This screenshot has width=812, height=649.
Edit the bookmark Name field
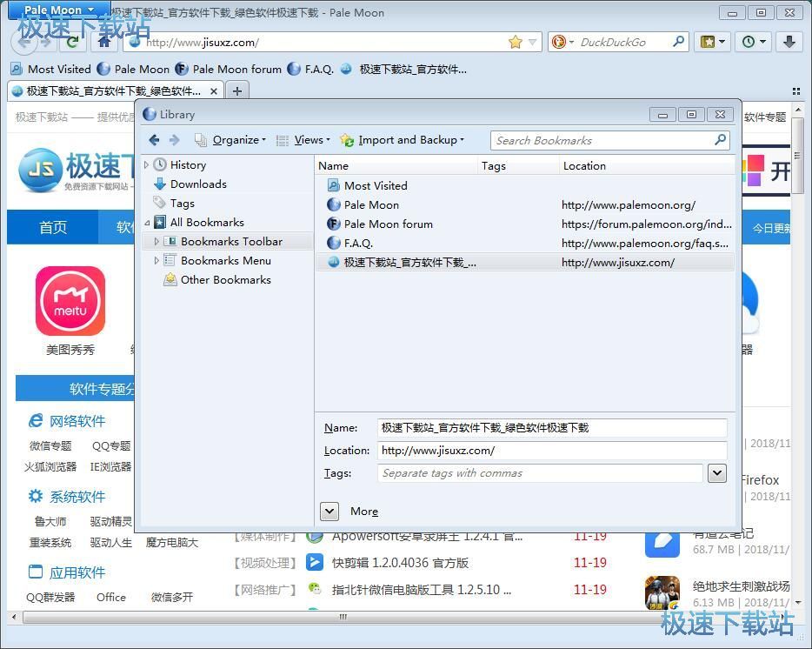click(x=552, y=428)
